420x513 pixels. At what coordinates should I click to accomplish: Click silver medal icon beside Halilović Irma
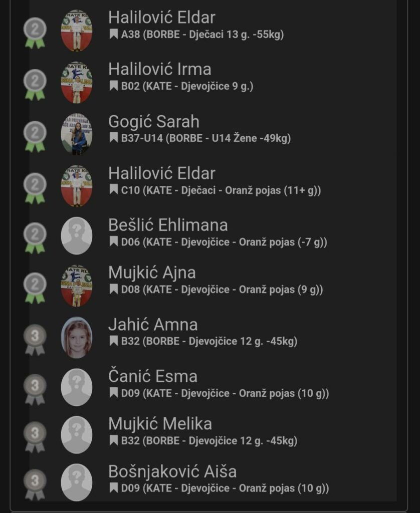point(35,84)
